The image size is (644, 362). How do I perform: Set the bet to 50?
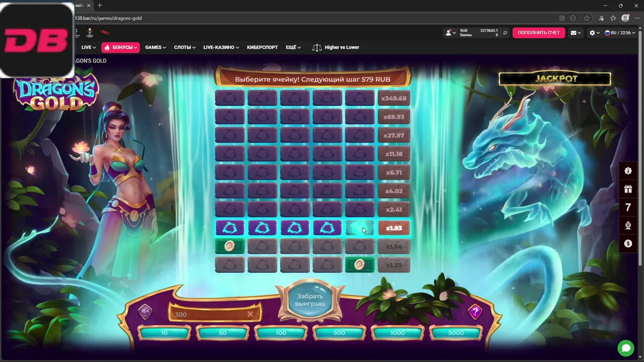point(222,333)
